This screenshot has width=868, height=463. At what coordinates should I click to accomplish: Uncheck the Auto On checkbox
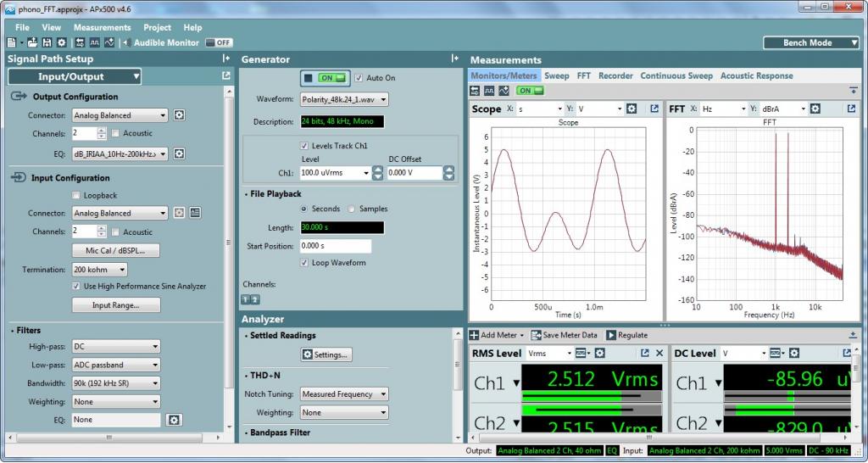point(359,78)
